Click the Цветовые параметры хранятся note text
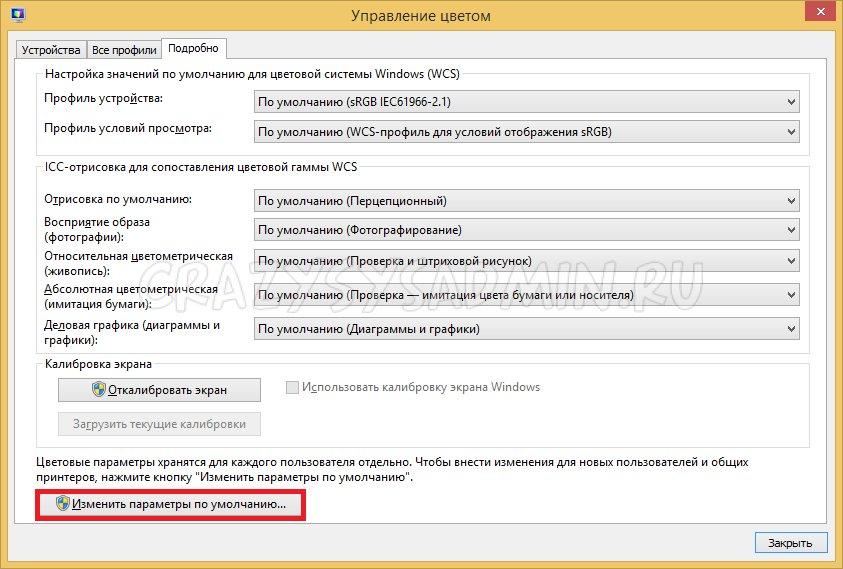Viewport: 843px width, 569px height. coord(392,469)
